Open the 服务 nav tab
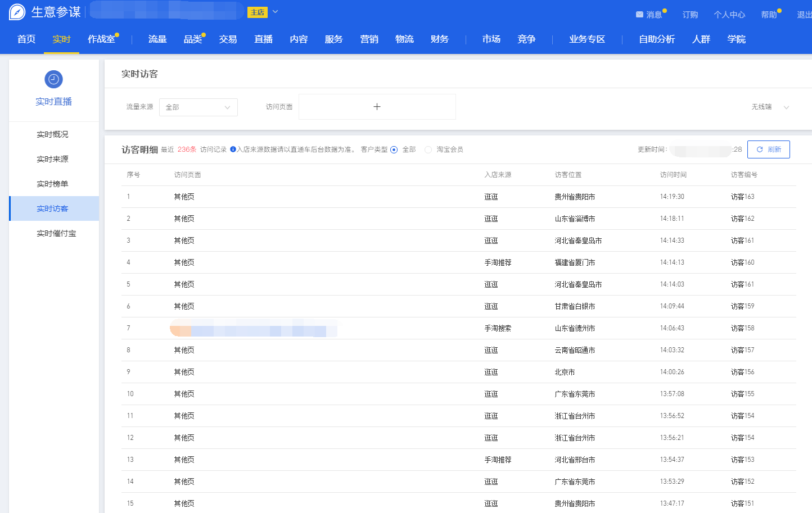812x513 pixels. 333,39
